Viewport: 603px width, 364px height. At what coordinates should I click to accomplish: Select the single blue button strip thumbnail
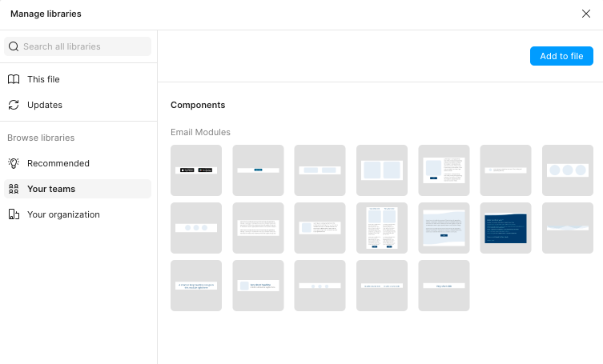[x=258, y=170]
